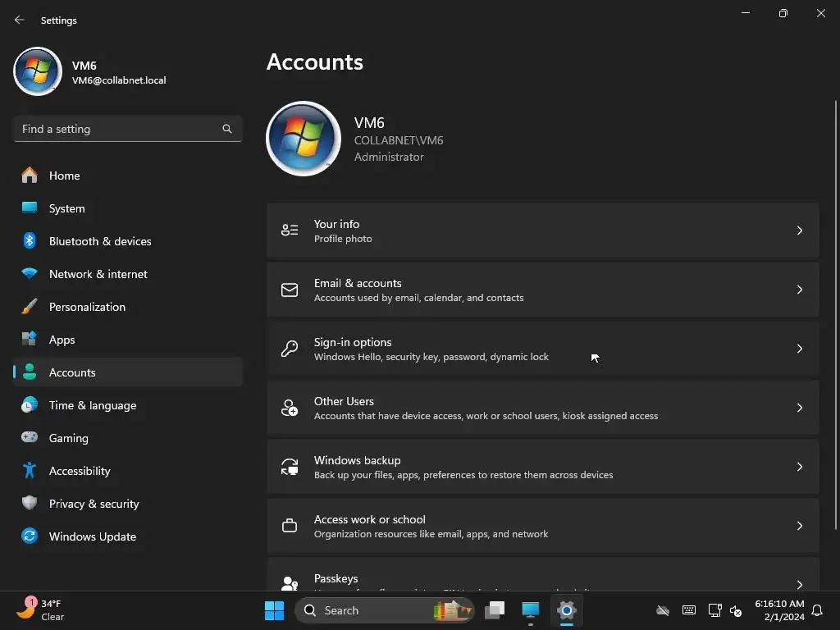Click the Time & language clock icon

coord(30,404)
